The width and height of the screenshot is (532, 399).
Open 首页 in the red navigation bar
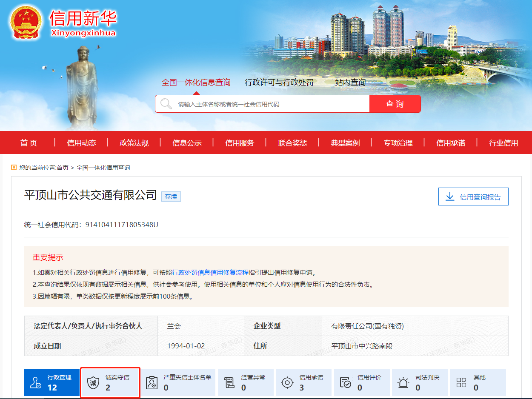[29, 143]
